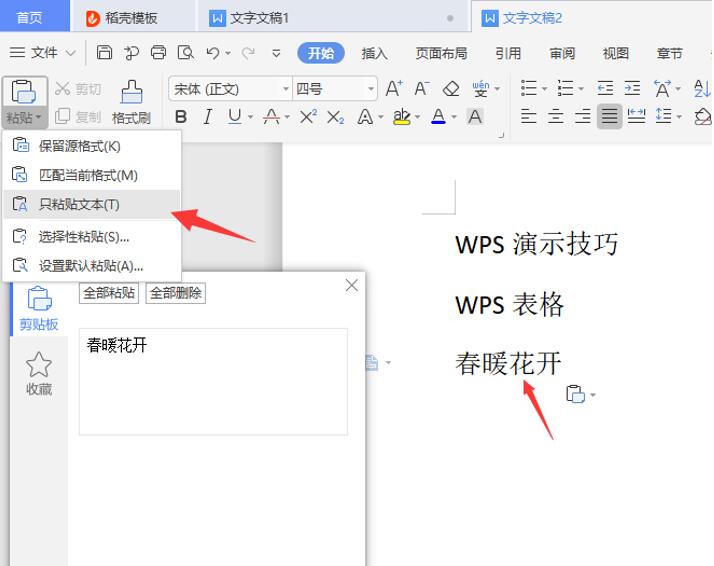This screenshot has width=714, height=566.
Task: Apply the blue font color A
Action: pyautogui.click(x=439, y=117)
